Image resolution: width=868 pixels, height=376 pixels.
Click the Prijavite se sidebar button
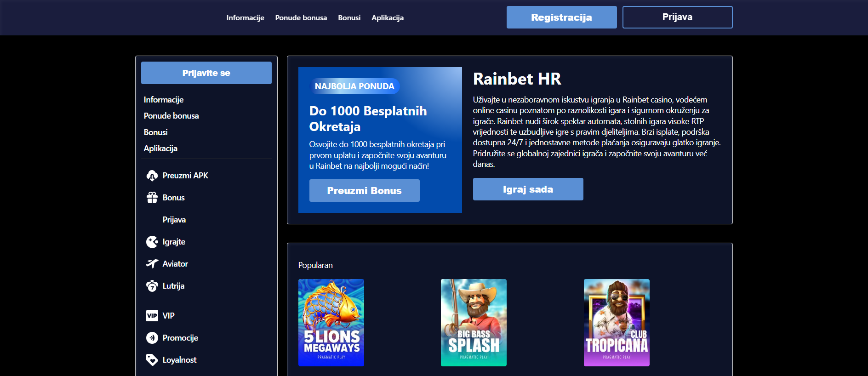(206, 73)
